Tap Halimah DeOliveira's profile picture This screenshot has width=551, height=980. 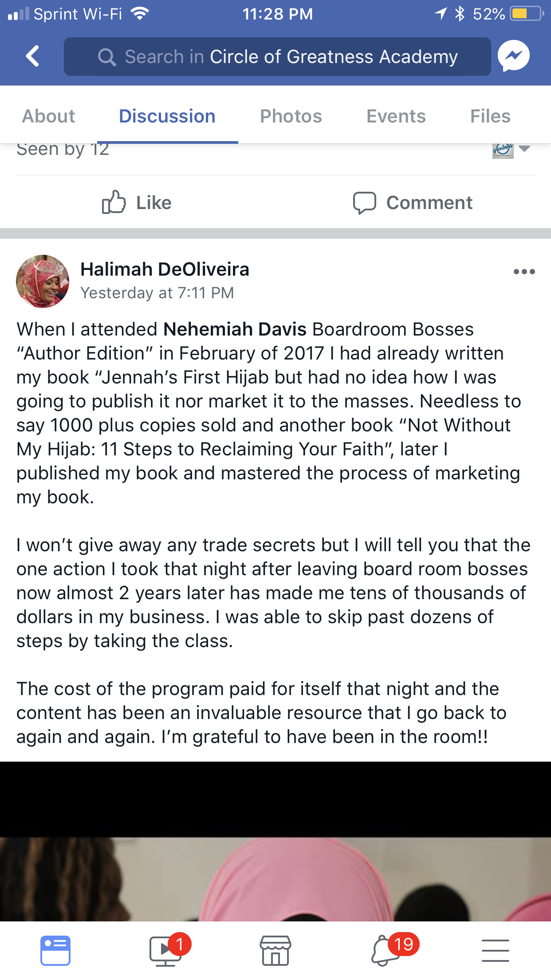coord(43,281)
